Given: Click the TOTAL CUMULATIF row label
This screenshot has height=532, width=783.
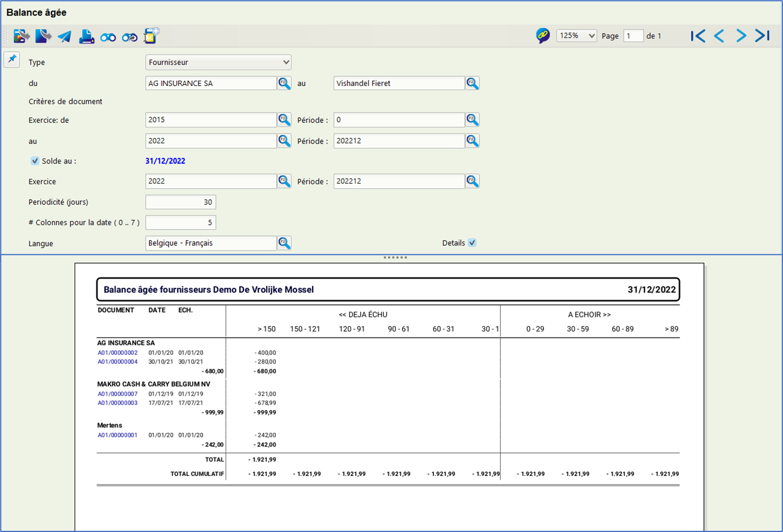Looking at the screenshot, I should 197,474.
